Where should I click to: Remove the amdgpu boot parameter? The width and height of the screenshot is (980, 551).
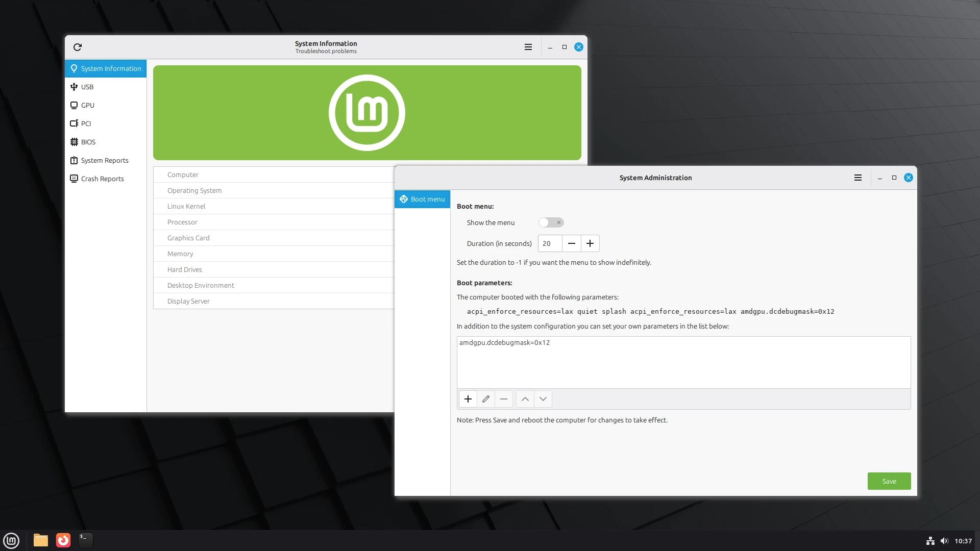504,399
